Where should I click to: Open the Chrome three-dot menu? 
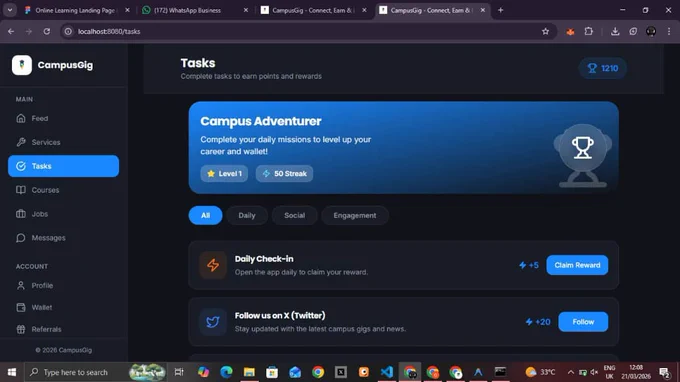(669, 31)
